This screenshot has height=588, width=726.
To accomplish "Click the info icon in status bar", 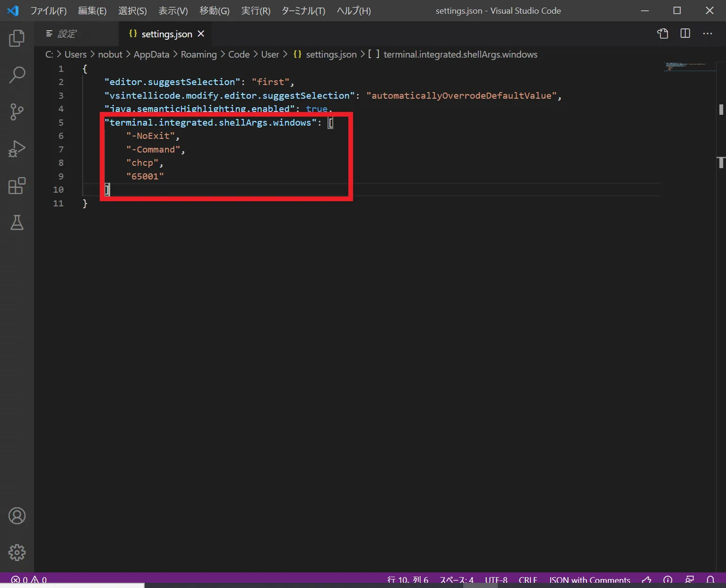I will point(668,580).
